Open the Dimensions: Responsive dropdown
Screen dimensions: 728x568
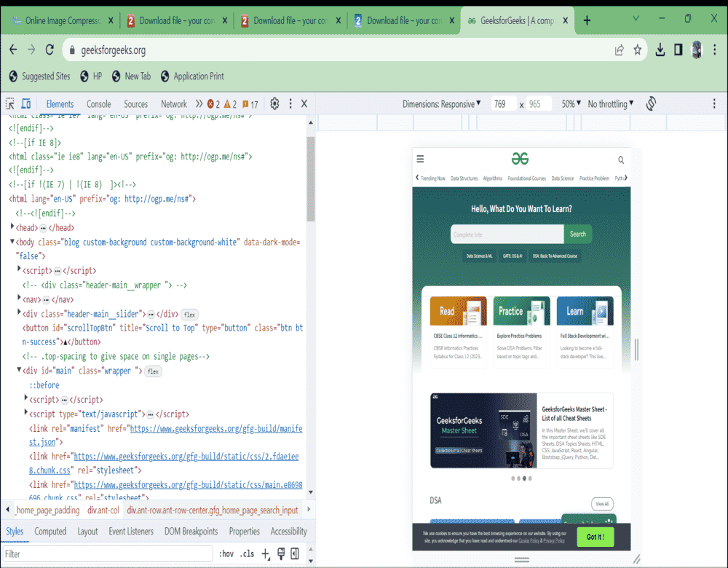click(443, 104)
